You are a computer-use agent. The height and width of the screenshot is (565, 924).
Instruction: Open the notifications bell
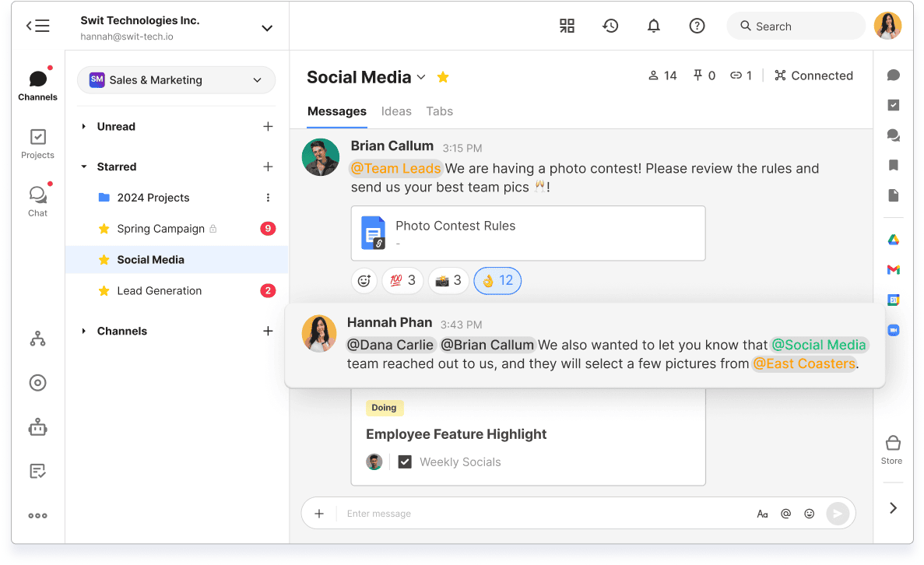coord(654,26)
